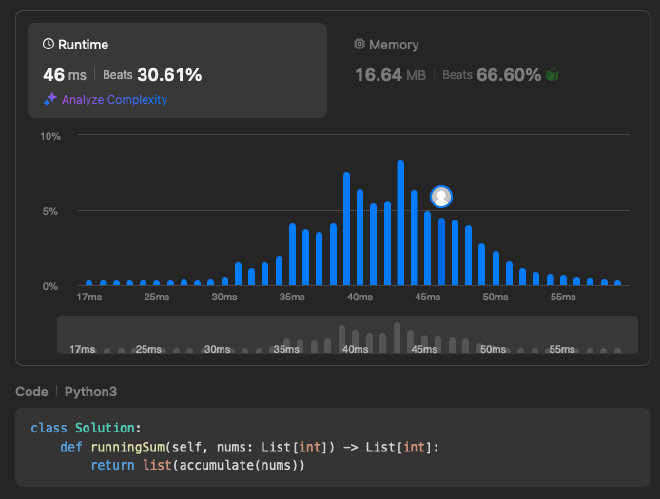Click the clapping hands icon beside 66.60%
Viewport: 660px width, 499px height.
point(551,75)
